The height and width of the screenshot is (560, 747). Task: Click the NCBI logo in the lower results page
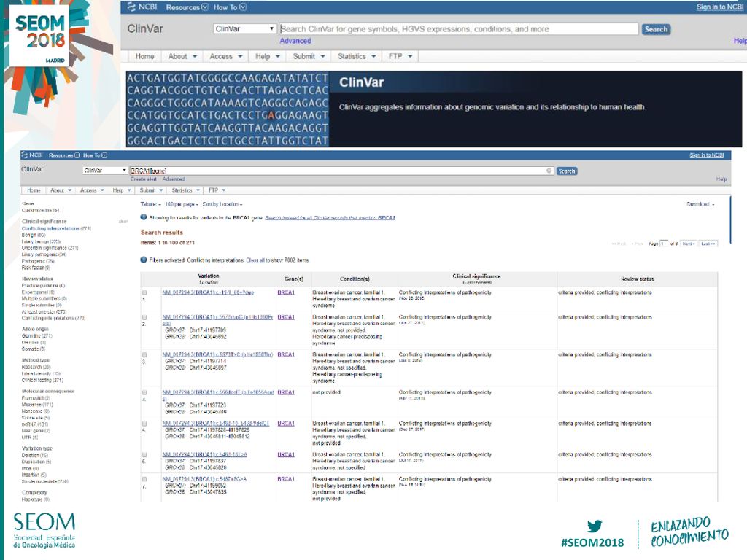[32, 155]
